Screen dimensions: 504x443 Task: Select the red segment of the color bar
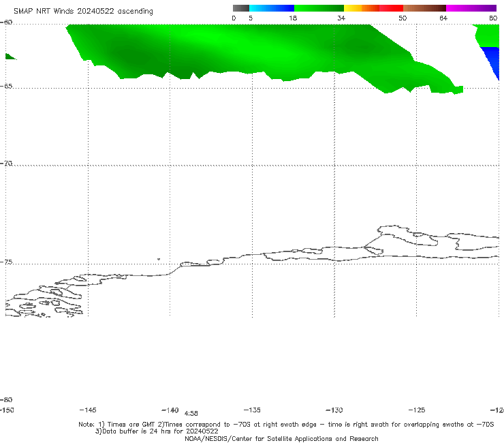391,8
